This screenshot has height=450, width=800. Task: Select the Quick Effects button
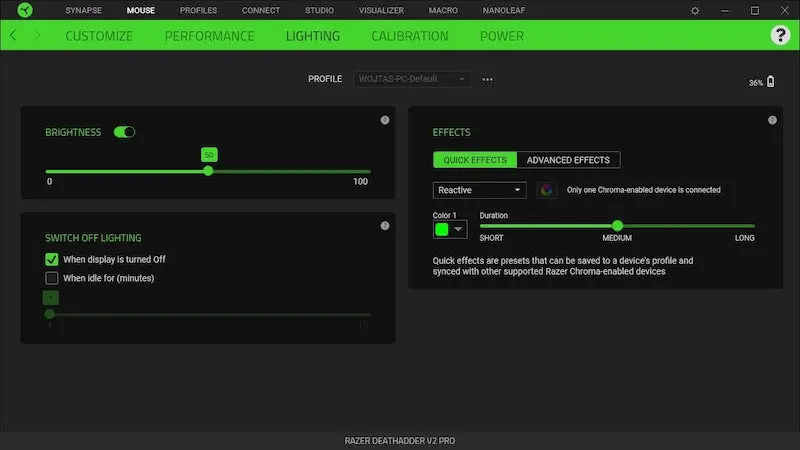pos(475,160)
